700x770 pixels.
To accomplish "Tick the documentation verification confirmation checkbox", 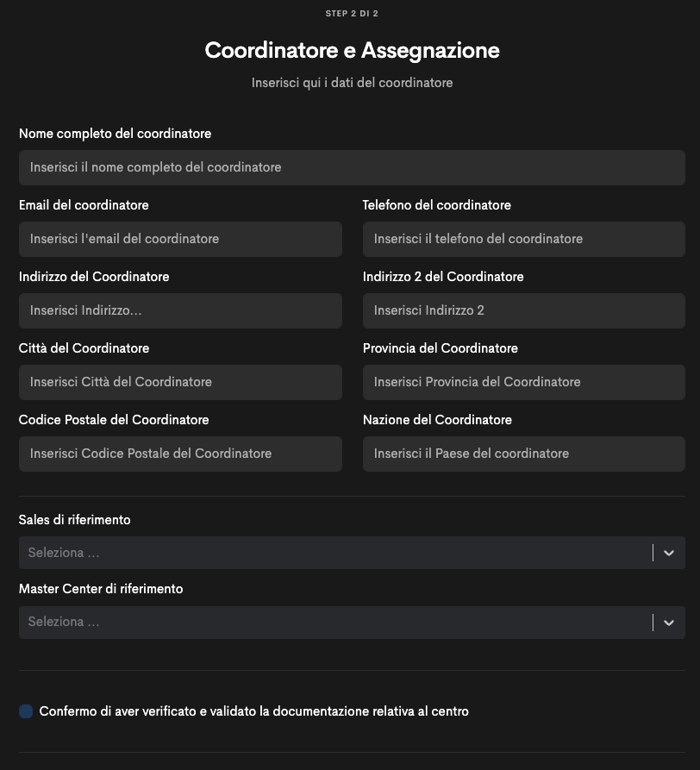I will (26, 711).
